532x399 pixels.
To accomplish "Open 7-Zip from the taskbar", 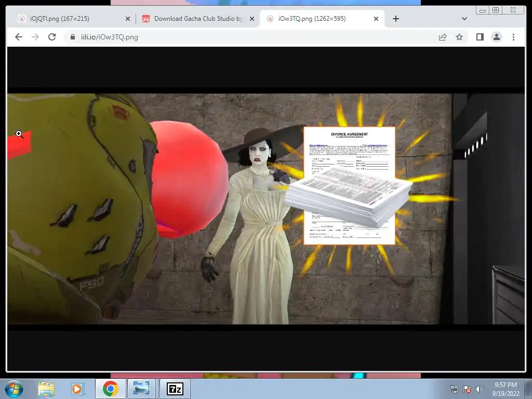I will pos(175,389).
